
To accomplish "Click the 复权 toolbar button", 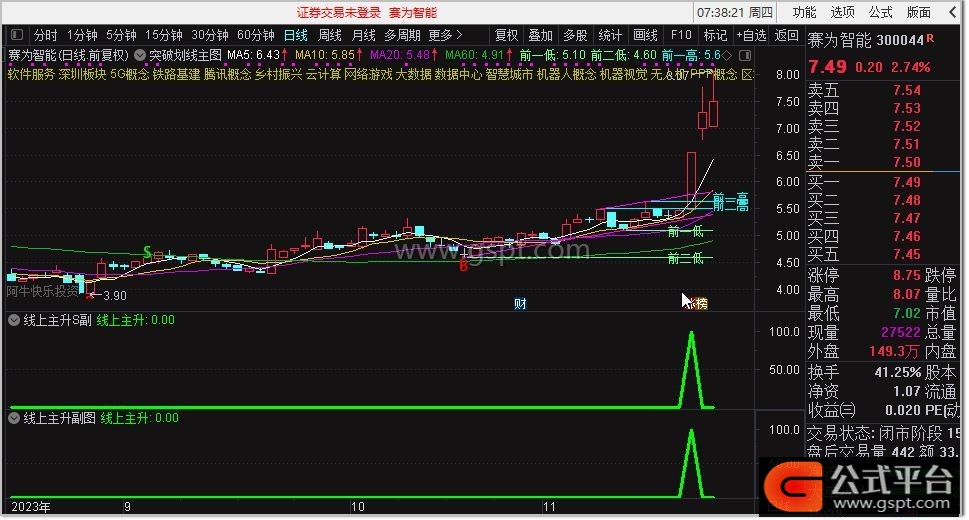I will (506, 35).
